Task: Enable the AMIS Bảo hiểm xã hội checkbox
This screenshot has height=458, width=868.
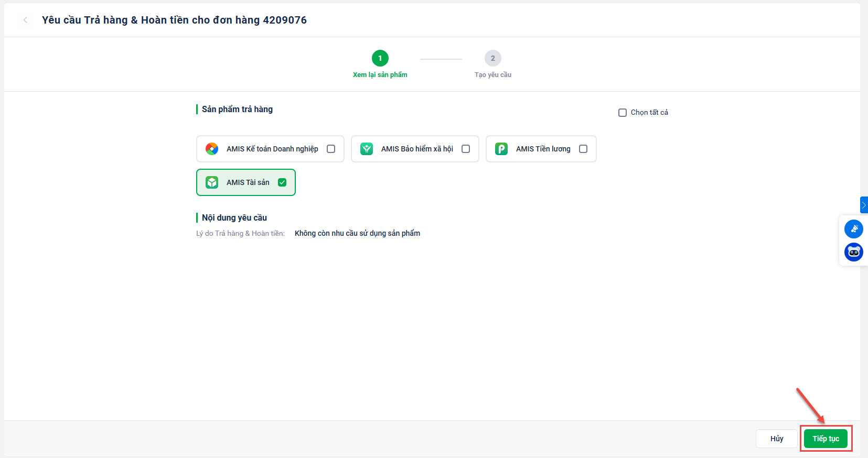Action: click(x=466, y=149)
